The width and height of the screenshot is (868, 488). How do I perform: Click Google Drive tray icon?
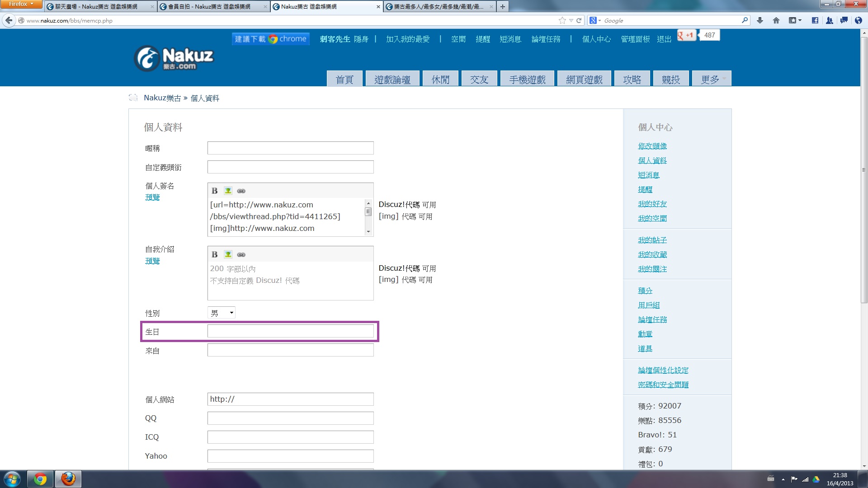point(816,479)
